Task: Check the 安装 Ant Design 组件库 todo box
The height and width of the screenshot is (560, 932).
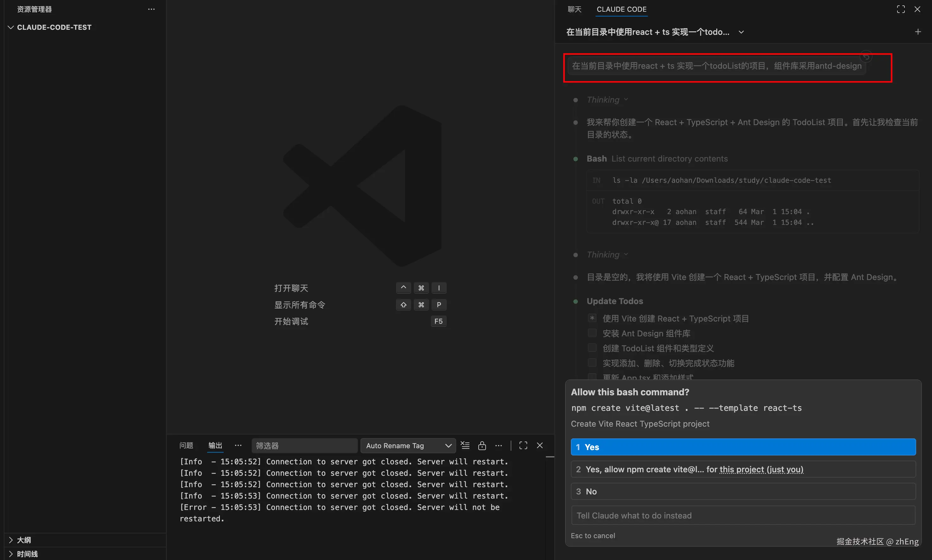Action: pyautogui.click(x=592, y=333)
